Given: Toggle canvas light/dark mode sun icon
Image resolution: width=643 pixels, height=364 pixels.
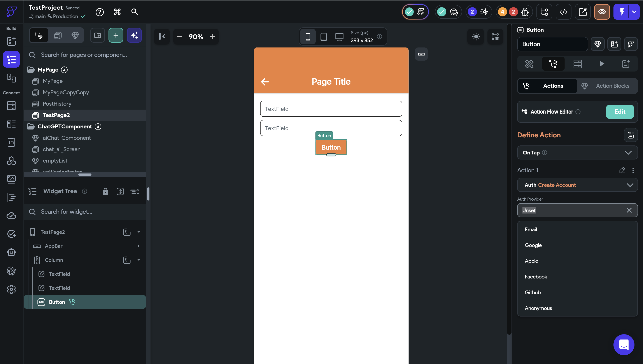Looking at the screenshot, I should (x=476, y=37).
